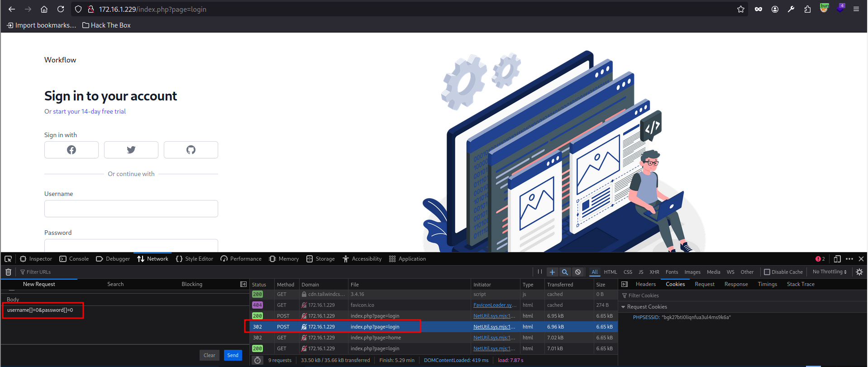Viewport: 868px width, 367px height.
Task: Click the plus icon for new request
Action: [x=552, y=272]
